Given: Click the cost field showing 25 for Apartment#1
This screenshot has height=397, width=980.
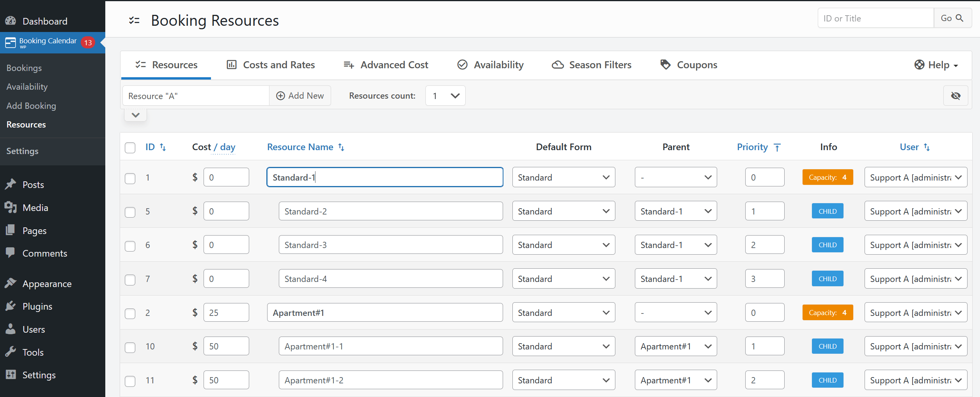Looking at the screenshot, I should (x=226, y=312).
